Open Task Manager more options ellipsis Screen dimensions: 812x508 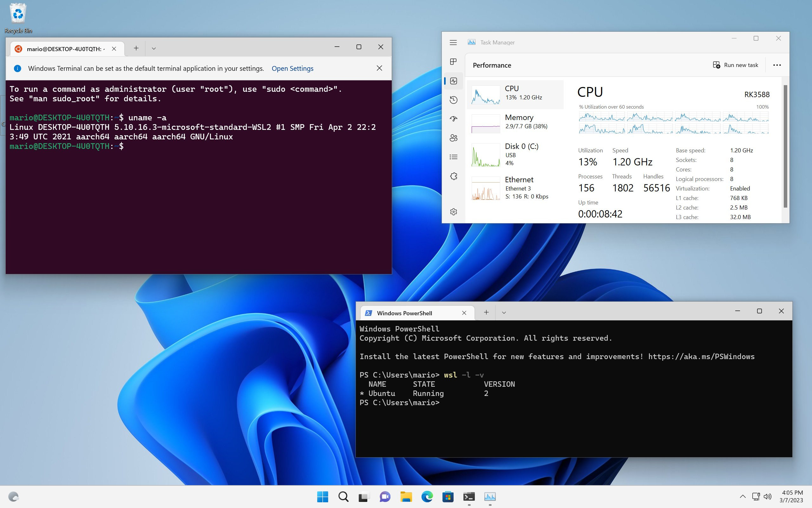[x=777, y=65]
